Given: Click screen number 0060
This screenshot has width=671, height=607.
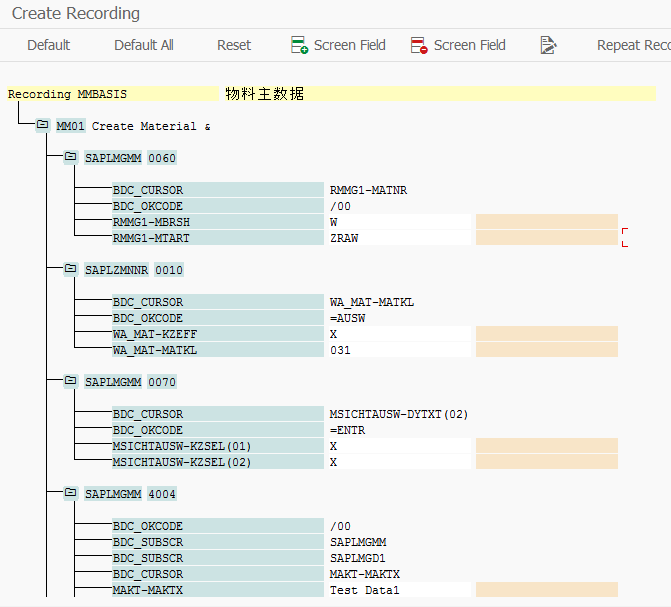Looking at the screenshot, I should pos(162,158).
